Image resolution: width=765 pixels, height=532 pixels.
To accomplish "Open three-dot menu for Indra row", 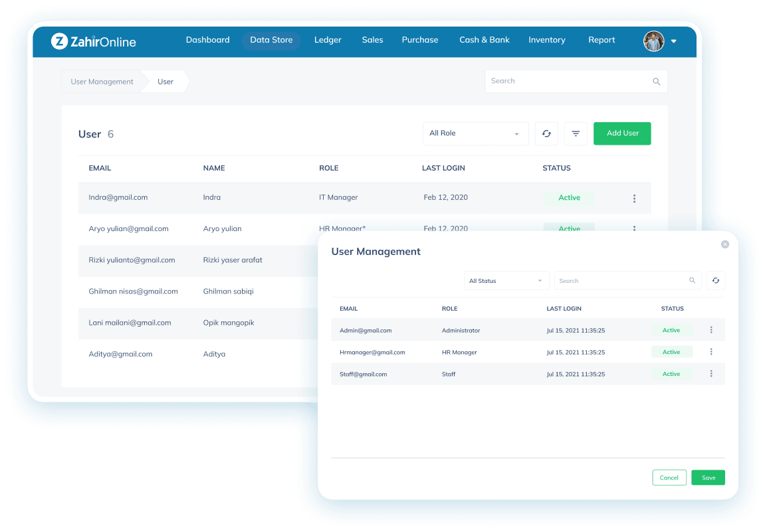I will point(634,199).
